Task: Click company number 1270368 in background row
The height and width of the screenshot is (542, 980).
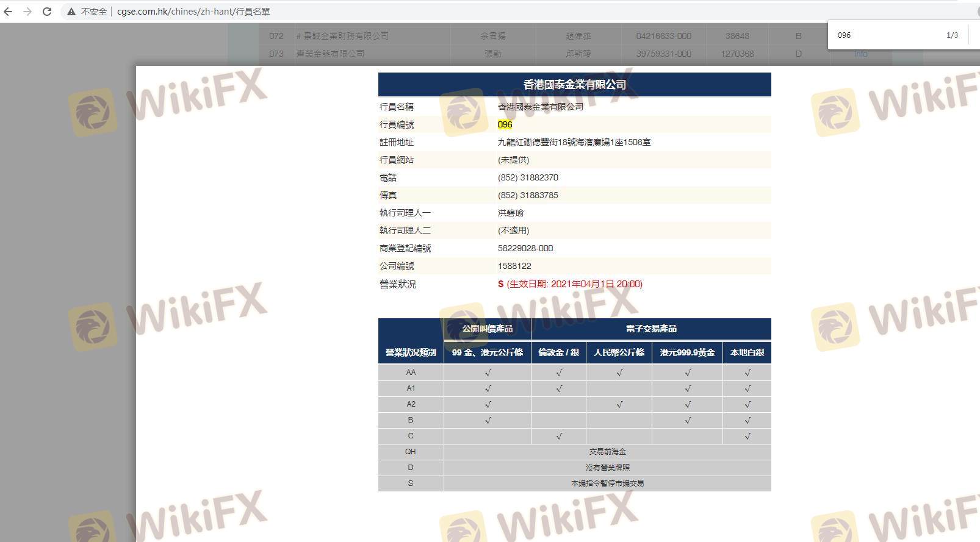Action: click(737, 54)
